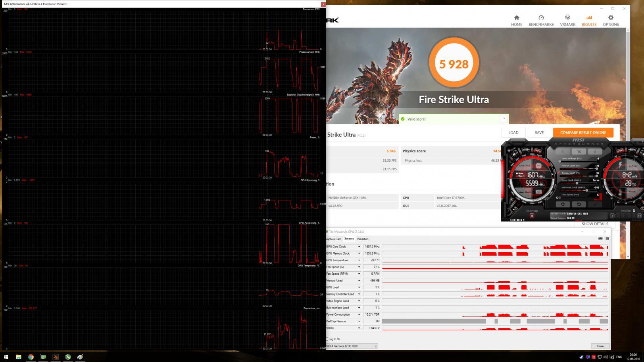644x362 pixels.
Task: Toggle the power/temp limit link icon
Action: 558,173
